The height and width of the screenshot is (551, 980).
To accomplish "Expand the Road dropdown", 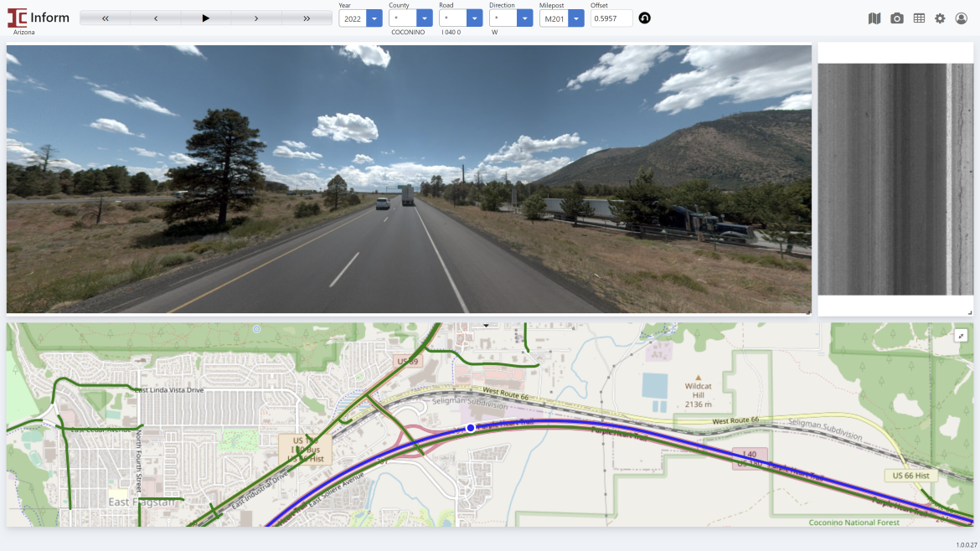I will click(475, 18).
